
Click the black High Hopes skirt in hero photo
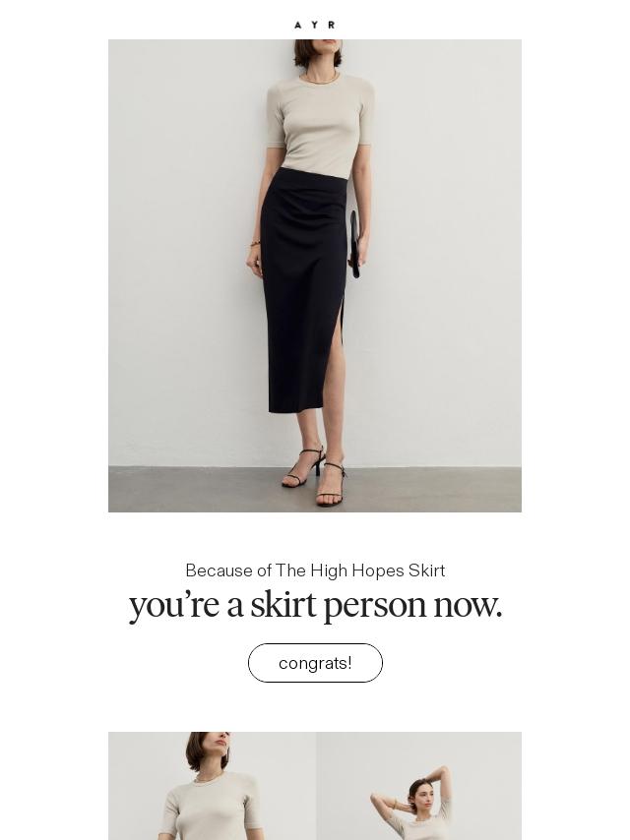(303, 289)
